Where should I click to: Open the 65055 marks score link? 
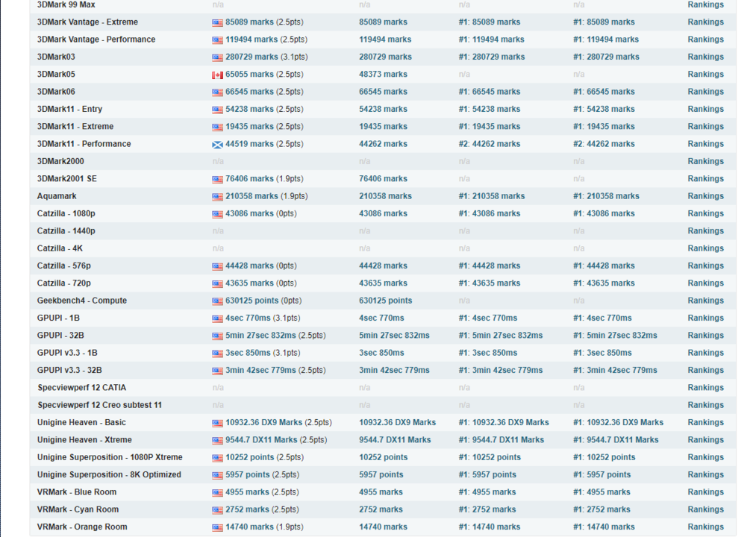[249, 75]
